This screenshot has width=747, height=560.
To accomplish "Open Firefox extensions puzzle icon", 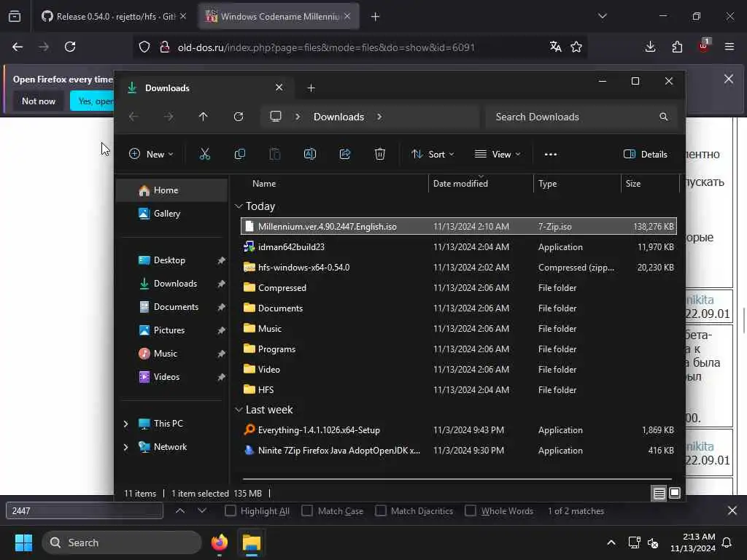I will pos(677,47).
